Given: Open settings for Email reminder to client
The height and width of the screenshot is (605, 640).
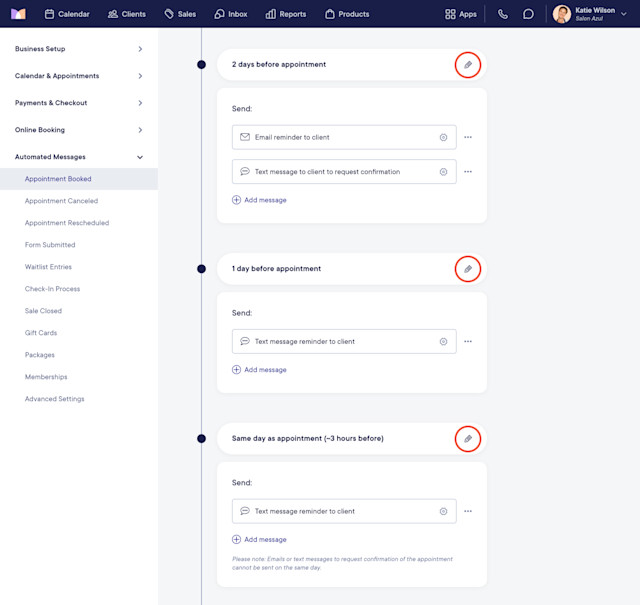Looking at the screenshot, I should [x=443, y=138].
